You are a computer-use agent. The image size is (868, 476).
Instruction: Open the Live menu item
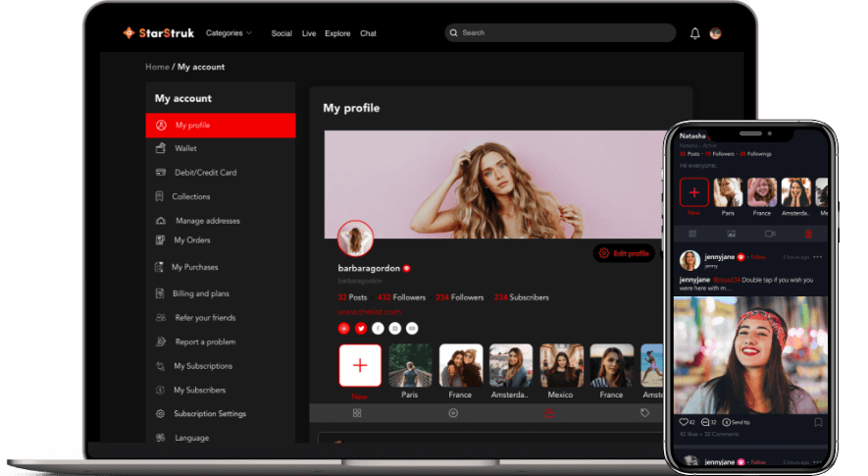(x=309, y=33)
